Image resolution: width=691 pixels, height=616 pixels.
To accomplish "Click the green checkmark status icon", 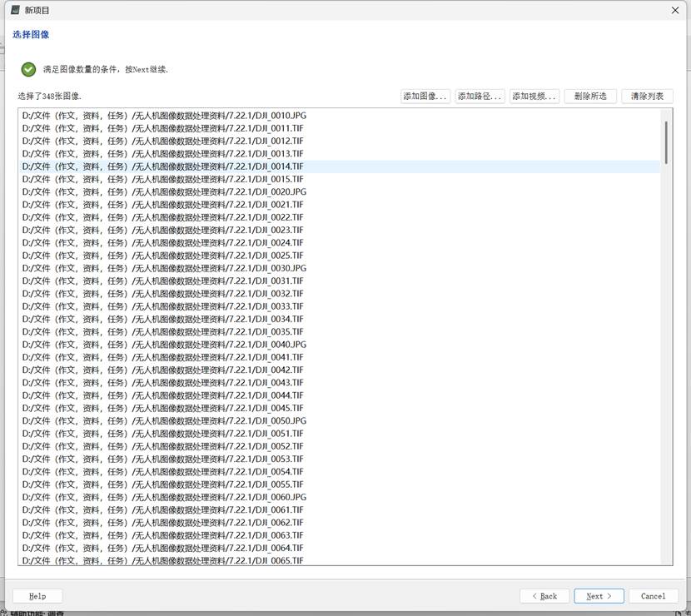I will pos(28,69).
